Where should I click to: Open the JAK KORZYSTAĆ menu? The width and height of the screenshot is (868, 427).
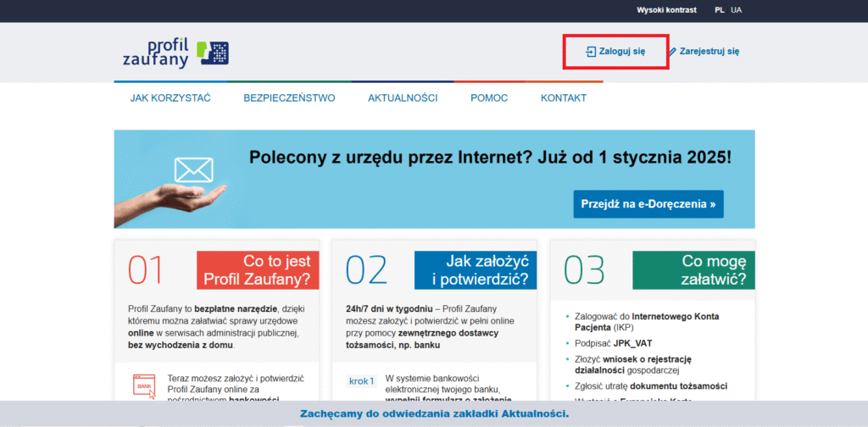click(170, 98)
